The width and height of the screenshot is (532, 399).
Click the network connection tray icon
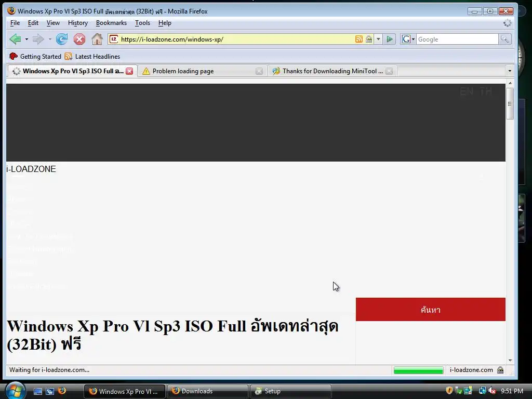coord(482,391)
